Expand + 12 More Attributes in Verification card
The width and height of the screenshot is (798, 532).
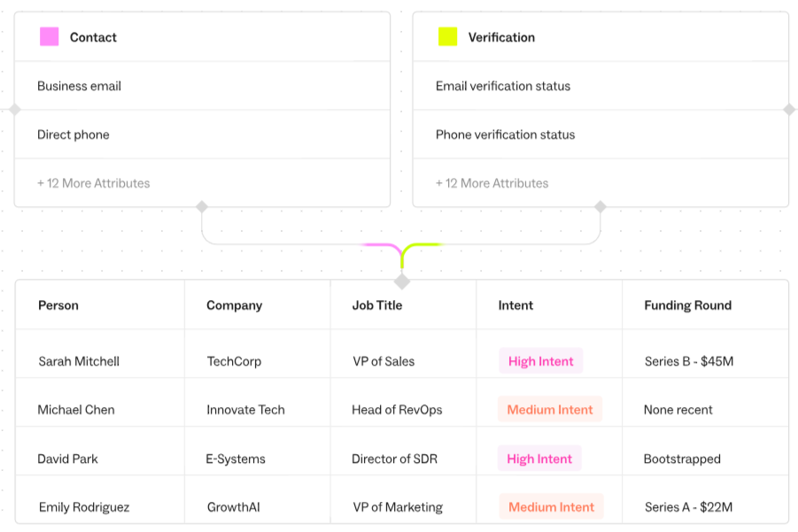click(x=492, y=183)
